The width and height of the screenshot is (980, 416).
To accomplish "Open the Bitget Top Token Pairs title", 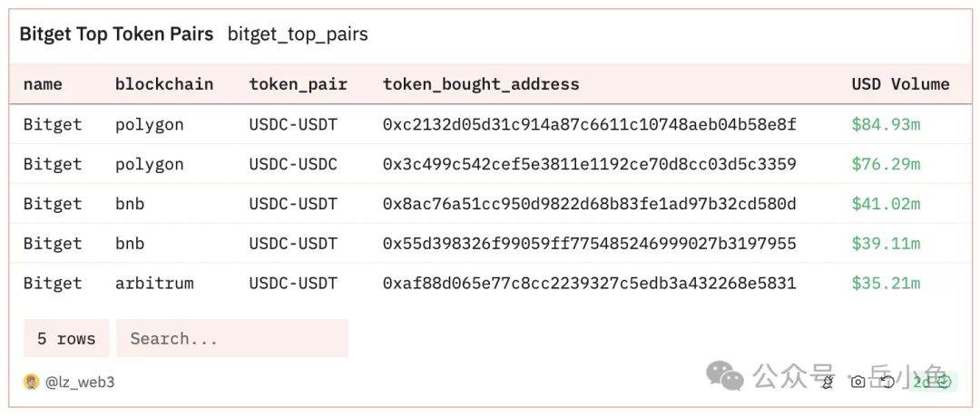I will click(x=116, y=34).
